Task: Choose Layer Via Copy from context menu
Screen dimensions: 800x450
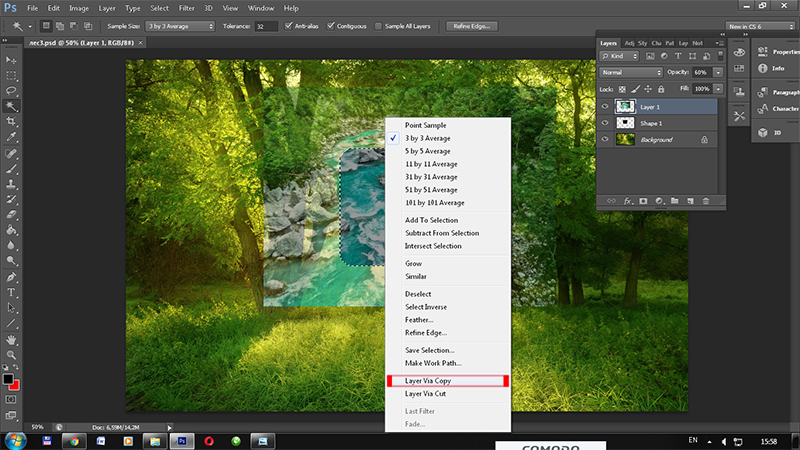Action: point(448,381)
